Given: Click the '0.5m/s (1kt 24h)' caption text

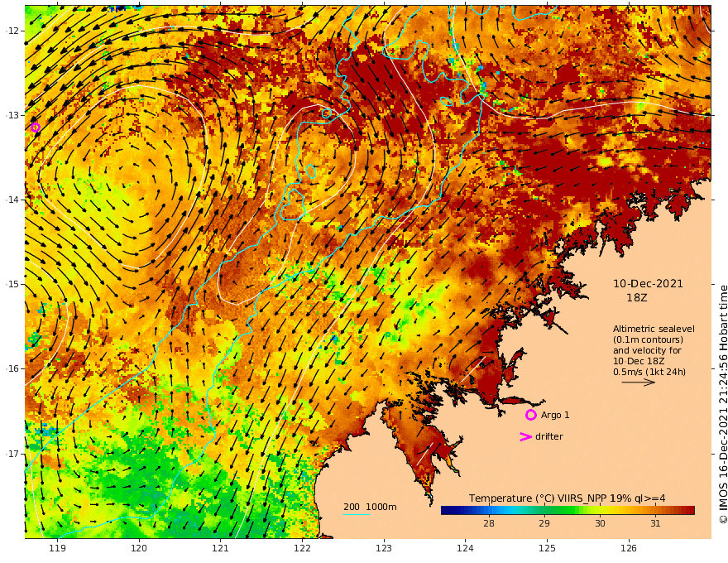Looking at the screenshot, I should (649, 372).
